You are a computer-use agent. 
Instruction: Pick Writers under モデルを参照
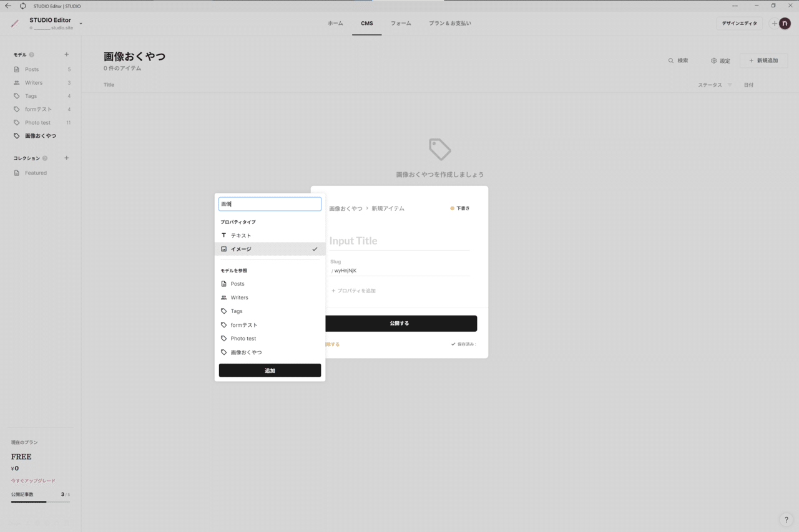270,297
